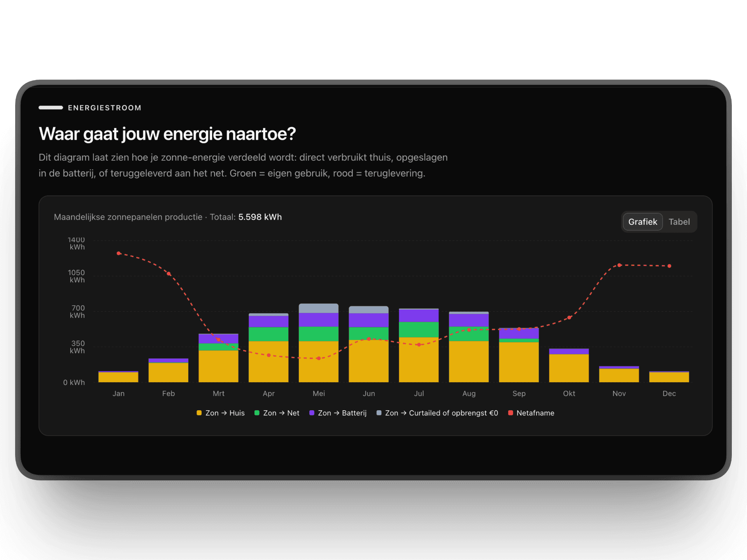Click the Netafname data point above Jan
Image resolution: width=747 pixels, height=560 pixels.
coord(119,253)
